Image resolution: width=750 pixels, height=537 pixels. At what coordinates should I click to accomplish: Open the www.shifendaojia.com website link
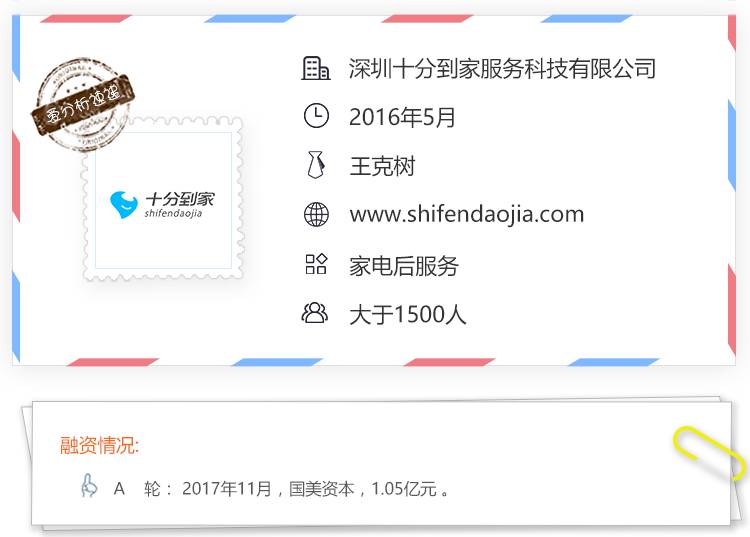pos(466,214)
